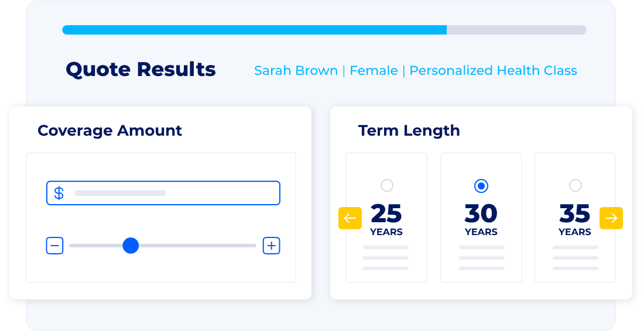This screenshot has height=331, width=644.
Task: Click the Coverage Amount heading
Action: (109, 130)
